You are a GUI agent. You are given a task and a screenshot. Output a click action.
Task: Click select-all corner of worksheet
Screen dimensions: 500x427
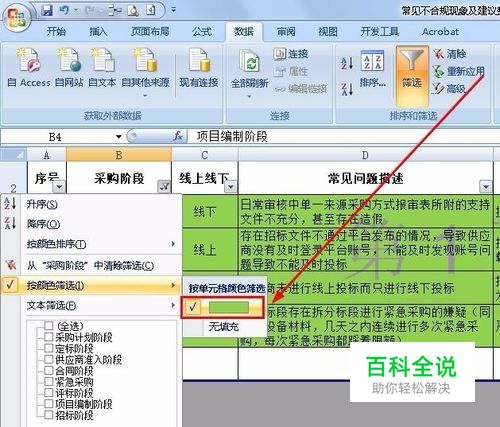[x=13, y=155]
